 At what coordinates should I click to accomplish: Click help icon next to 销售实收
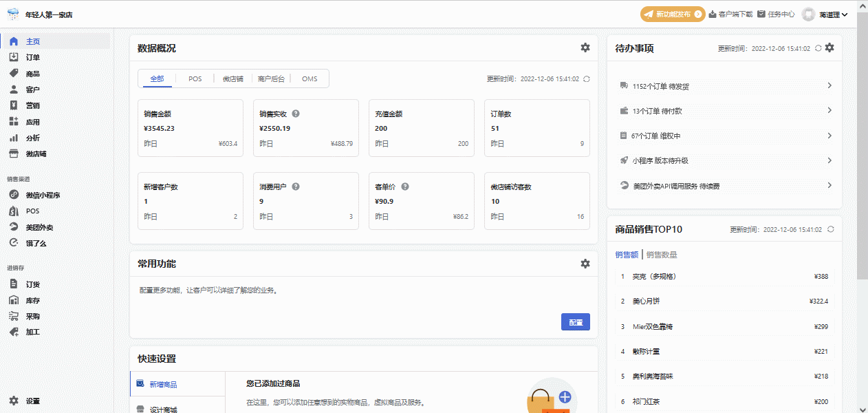296,114
